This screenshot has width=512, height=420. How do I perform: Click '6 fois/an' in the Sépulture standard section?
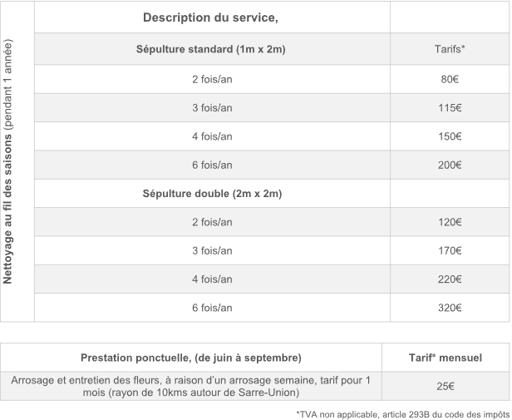coord(212,165)
